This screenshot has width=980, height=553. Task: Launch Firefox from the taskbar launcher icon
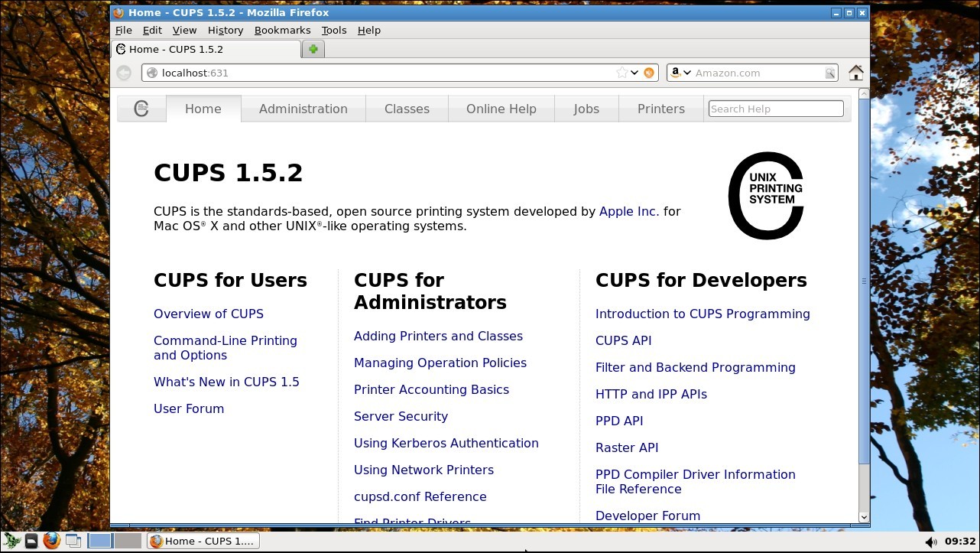click(51, 542)
